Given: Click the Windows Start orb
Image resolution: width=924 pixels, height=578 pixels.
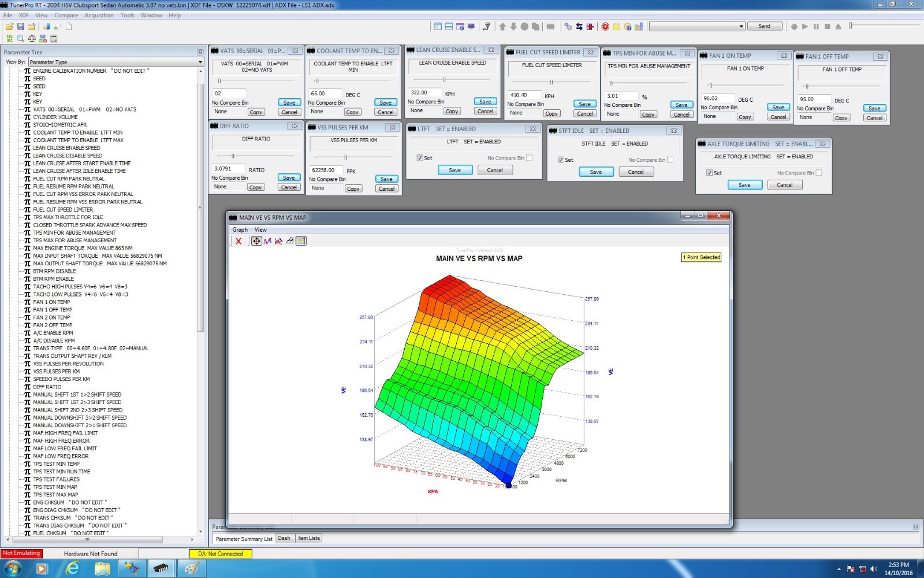Looking at the screenshot, I should [13, 569].
